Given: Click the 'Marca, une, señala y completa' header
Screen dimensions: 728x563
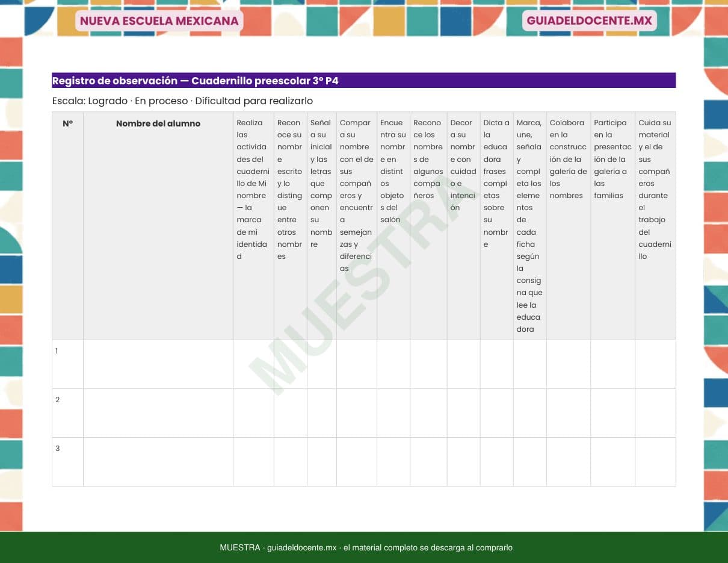Looking at the screenshot, I should click(529, 226).
